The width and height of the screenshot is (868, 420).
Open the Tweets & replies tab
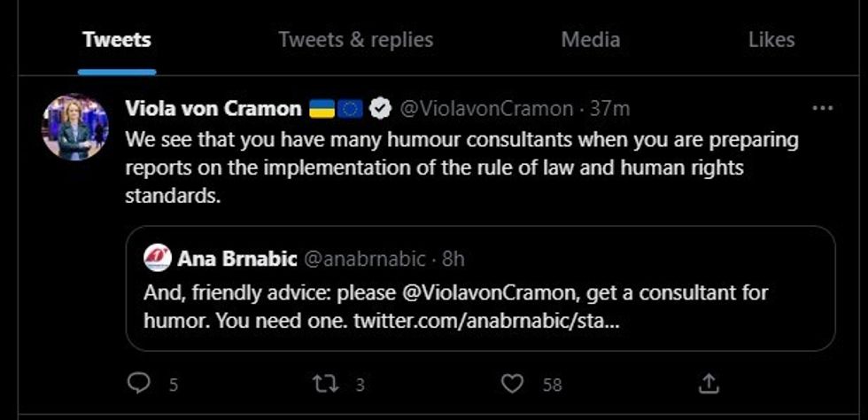tap(355, 40)
